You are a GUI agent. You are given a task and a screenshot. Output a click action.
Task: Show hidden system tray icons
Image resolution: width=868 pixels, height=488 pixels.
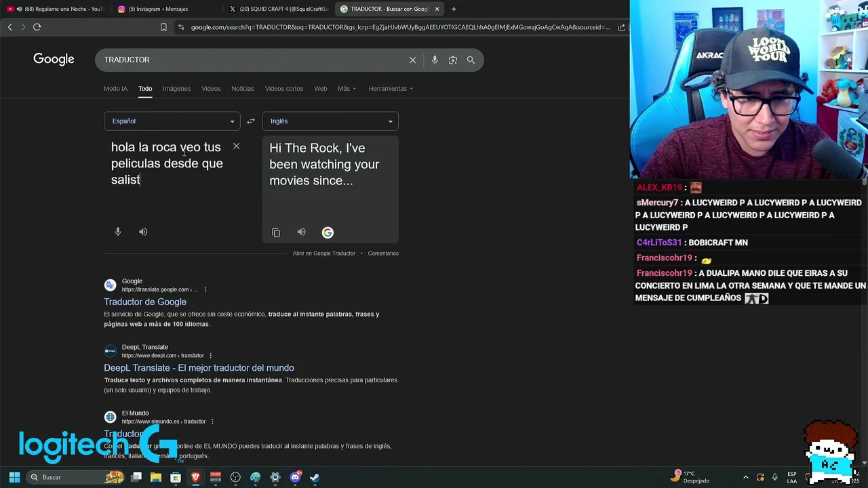(746, 477)
